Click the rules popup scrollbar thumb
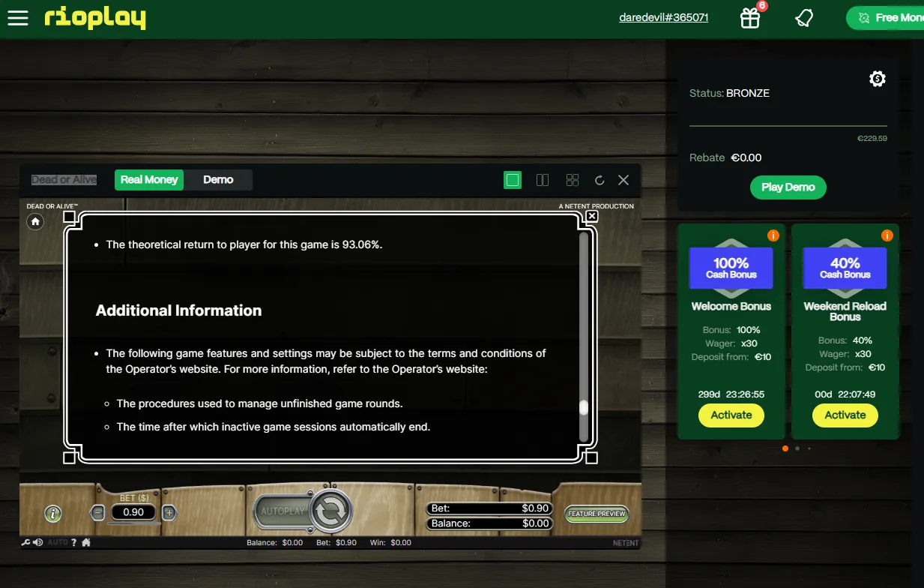 pyautogui.click(x=584, y=407)
